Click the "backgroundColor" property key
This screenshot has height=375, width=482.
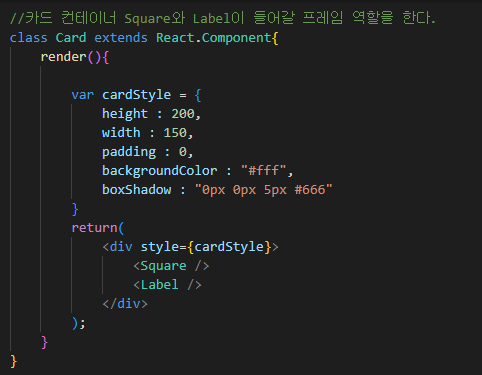(x=159, y=171)
